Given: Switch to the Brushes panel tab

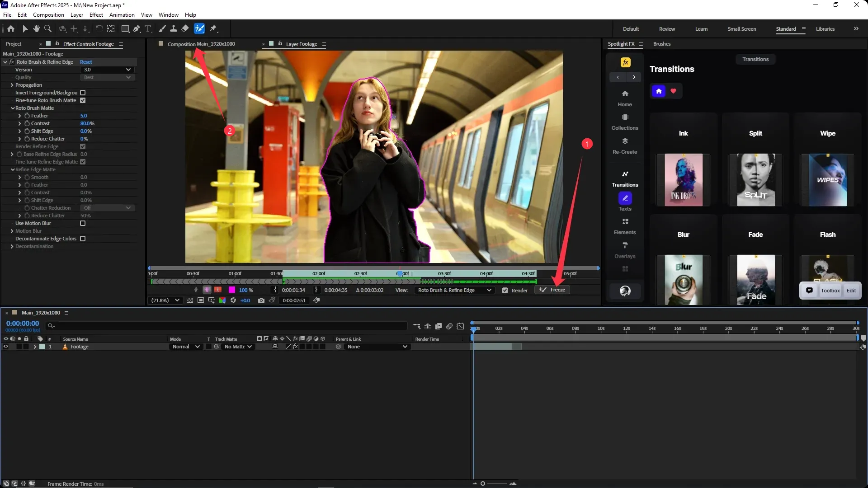Looking at the screenshot, I should 662,44.
